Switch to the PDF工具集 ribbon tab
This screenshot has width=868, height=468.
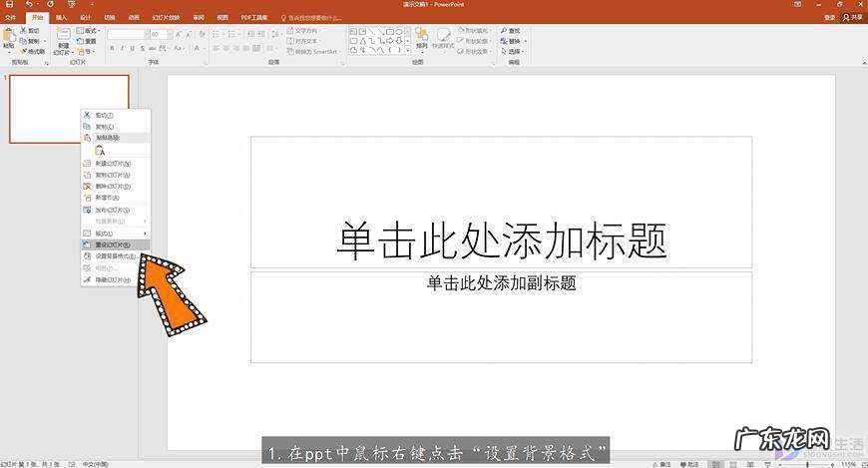pos(254,18)
